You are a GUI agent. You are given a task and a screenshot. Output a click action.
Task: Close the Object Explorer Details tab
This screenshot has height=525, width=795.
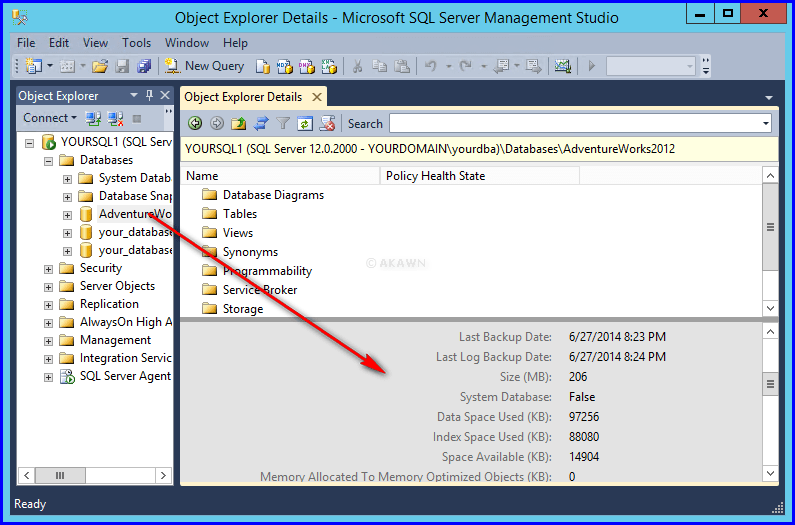317,97
